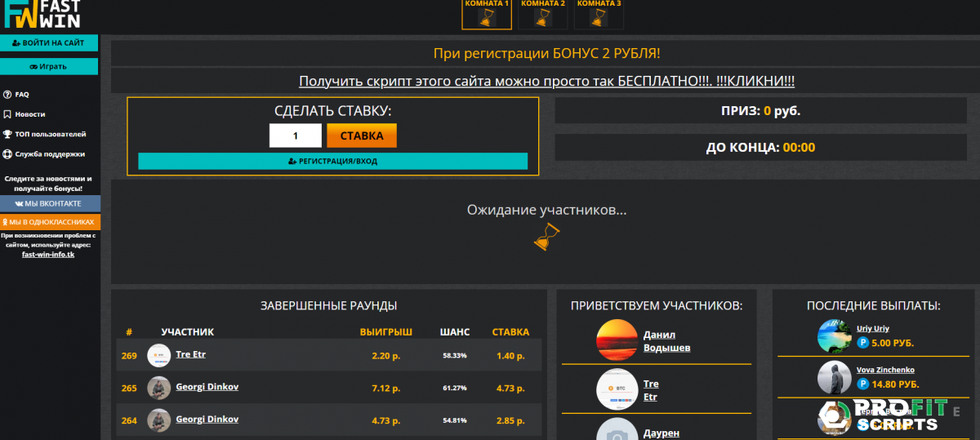
Task: Click the Играть button
Action: pyautogui.click(x=49, y=66)
